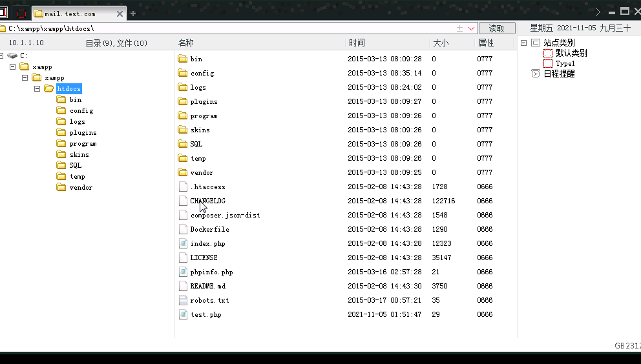Click SQL folder icon in file list
The image size is (641, 364).
(x=183, y=144)
